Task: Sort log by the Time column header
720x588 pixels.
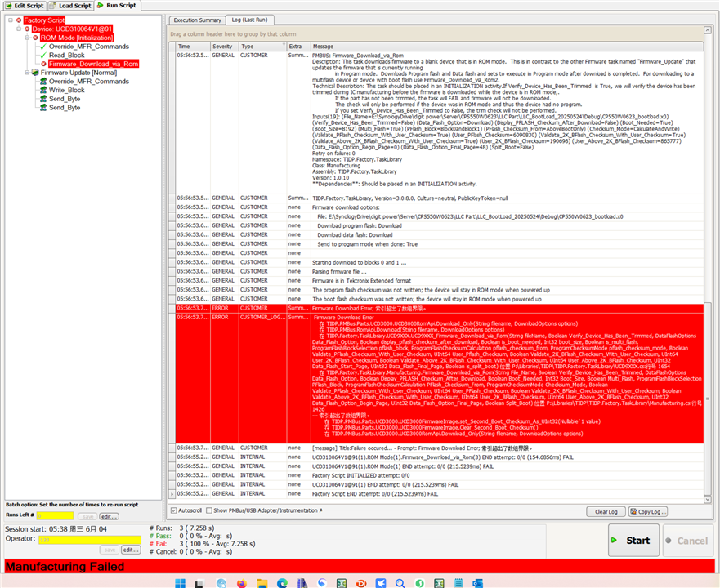Action: 193,47
